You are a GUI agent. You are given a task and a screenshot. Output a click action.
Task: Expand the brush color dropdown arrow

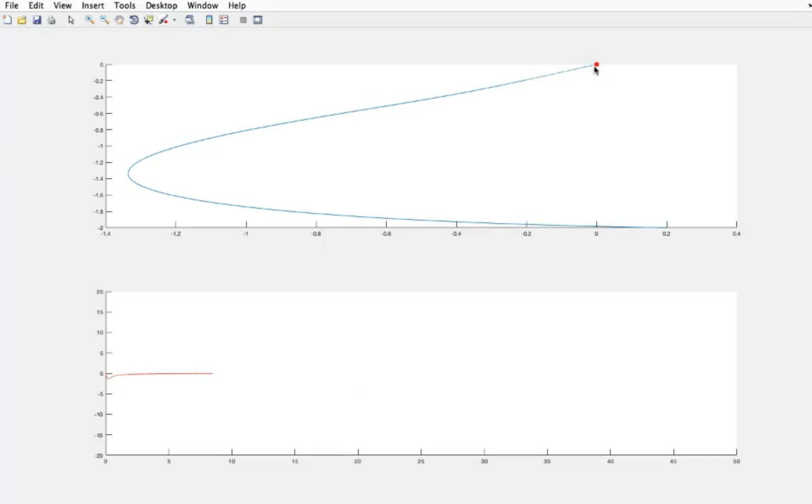174,20
